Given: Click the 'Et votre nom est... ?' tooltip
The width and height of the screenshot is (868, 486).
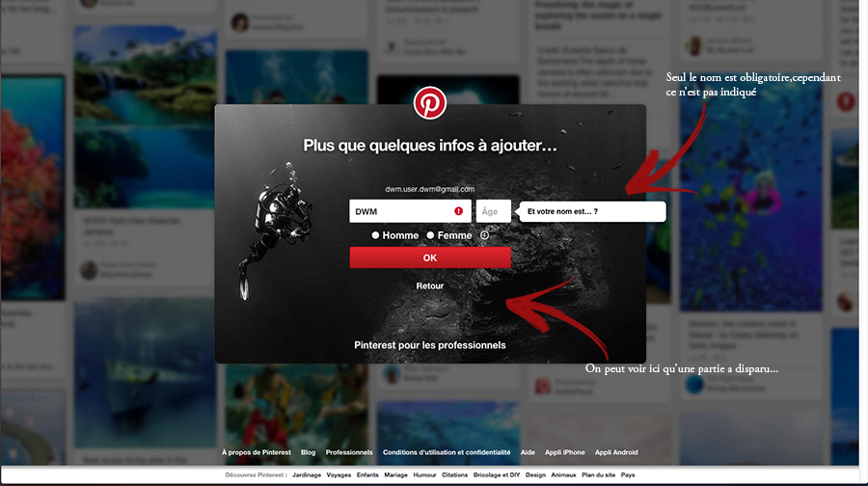Looking at the screenshot, I should [x=592, y=211].
